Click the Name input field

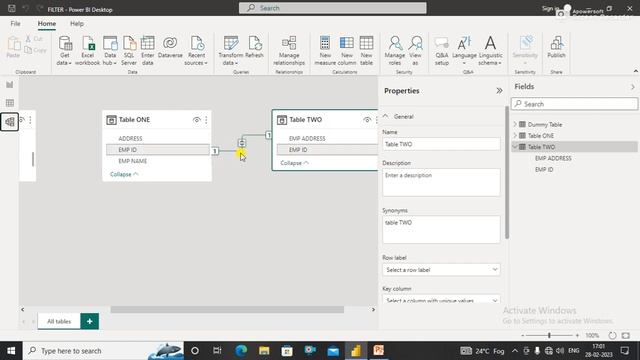[x=441, y=144]
